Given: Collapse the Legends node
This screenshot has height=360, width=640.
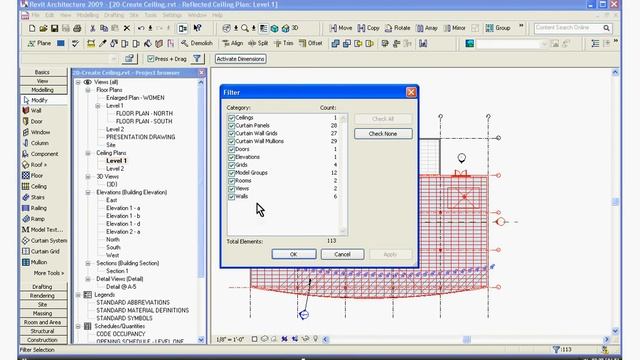Looking at the screenshot, I should pyautogui.click(x=78, y=295).
